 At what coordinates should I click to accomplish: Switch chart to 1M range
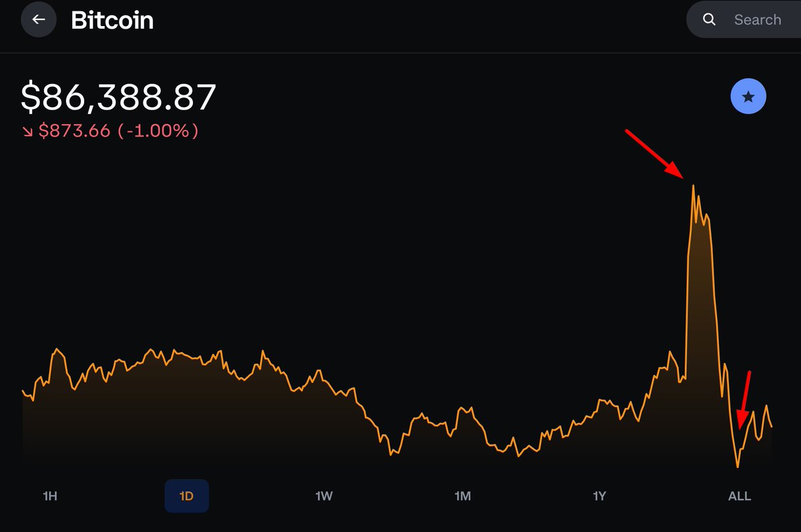point(463,496)
